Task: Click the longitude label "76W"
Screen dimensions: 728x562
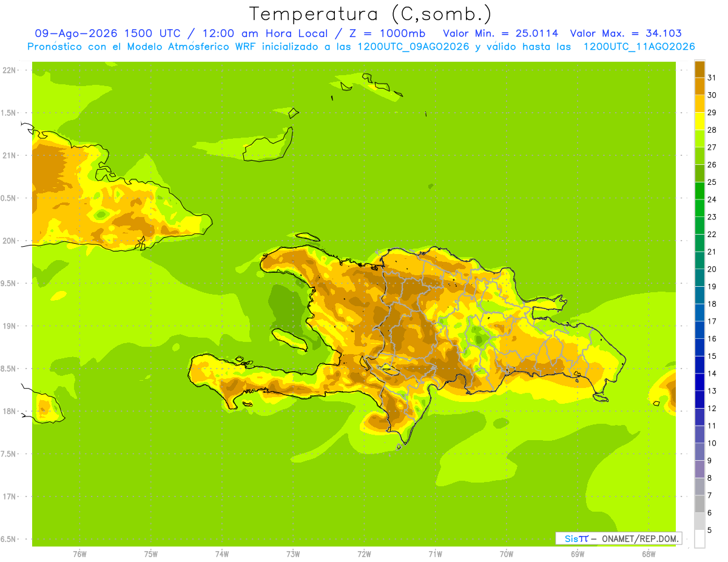Action: (x=79, y=554)
